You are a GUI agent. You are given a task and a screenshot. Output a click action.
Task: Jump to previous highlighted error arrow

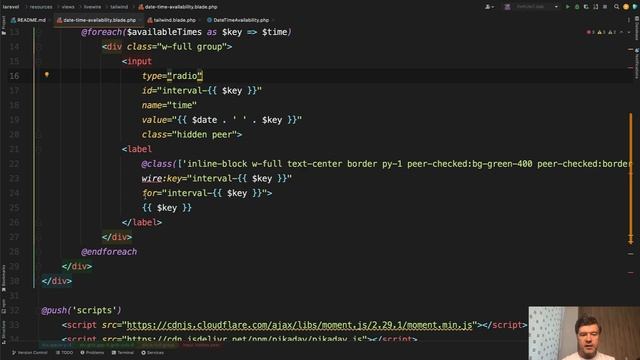tap(621, 32)
